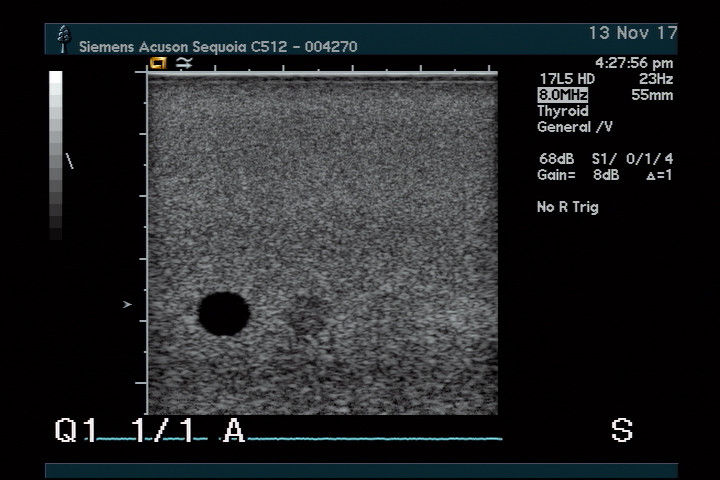Click the No R Trig indicator
This screenshot has height=480, width=720.
point(568,207)
